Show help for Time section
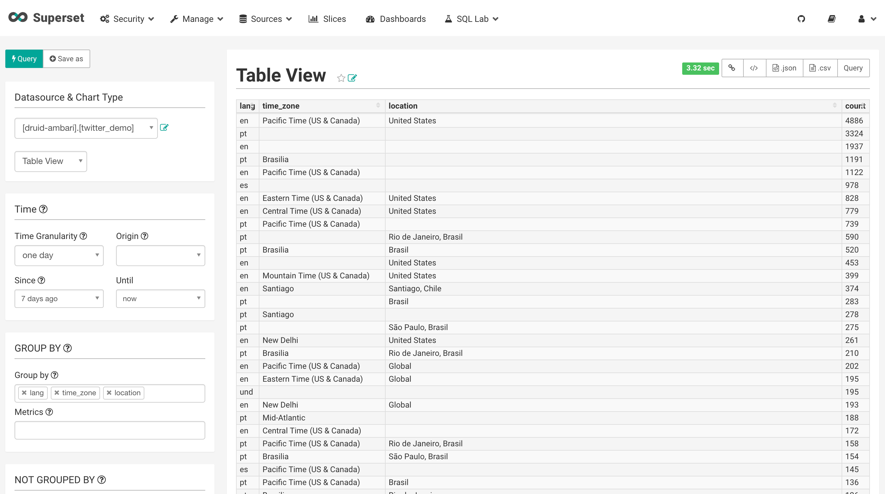Image resolution: width=885 pixels, height=494 pixels. click(x=43, y=209)
